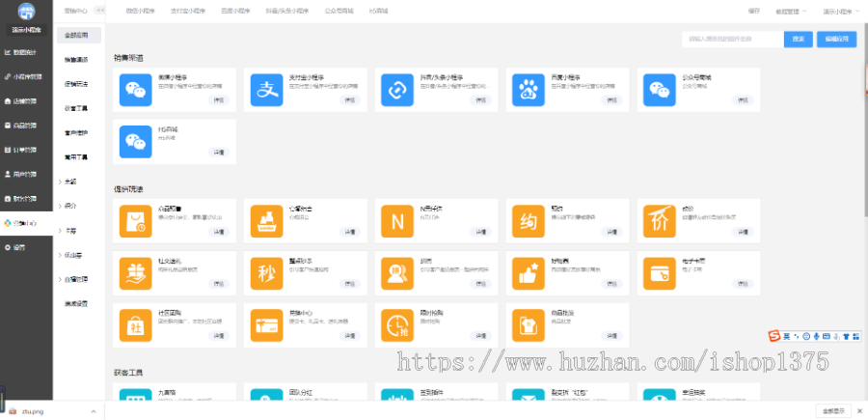Open the T-shirt 商品批发 icon

[x=529, y=325]
